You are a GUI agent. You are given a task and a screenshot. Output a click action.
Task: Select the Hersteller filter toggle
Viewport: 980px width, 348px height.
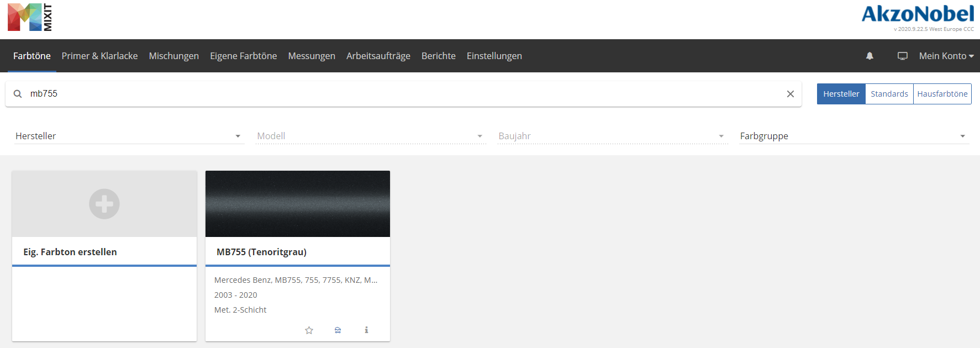(841, 94)
